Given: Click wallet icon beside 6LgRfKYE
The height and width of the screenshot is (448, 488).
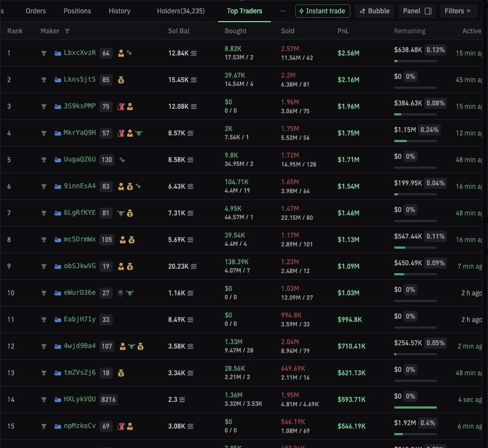Looking at the screenshot, I should [x=58, y=213].
